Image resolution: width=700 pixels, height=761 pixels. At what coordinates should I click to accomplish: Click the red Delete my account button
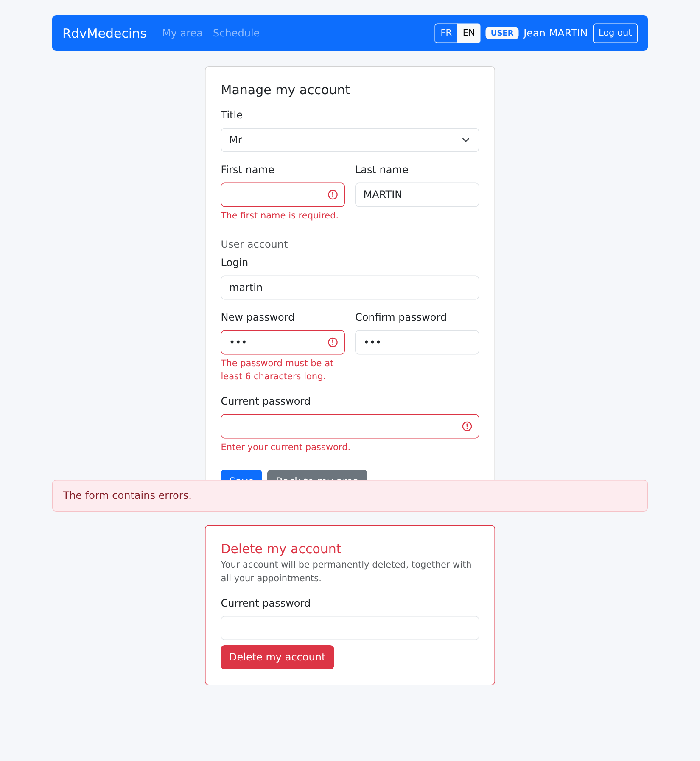tap(277, 657)
